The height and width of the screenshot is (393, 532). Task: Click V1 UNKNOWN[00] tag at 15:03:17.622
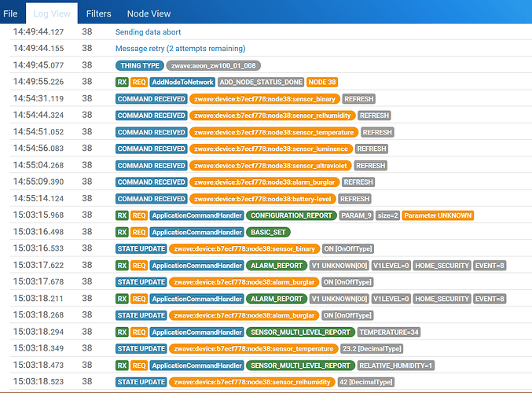(x=339, y=266)
